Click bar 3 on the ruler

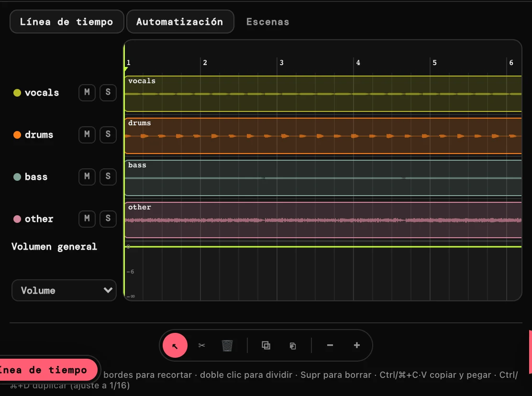pos(282,63)
